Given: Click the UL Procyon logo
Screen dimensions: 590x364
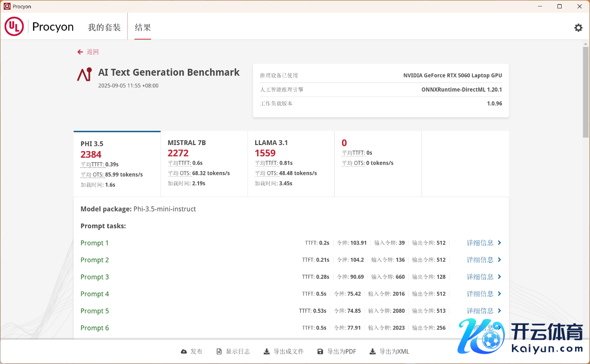Looking at the screenshot, I should click(39, 27).
